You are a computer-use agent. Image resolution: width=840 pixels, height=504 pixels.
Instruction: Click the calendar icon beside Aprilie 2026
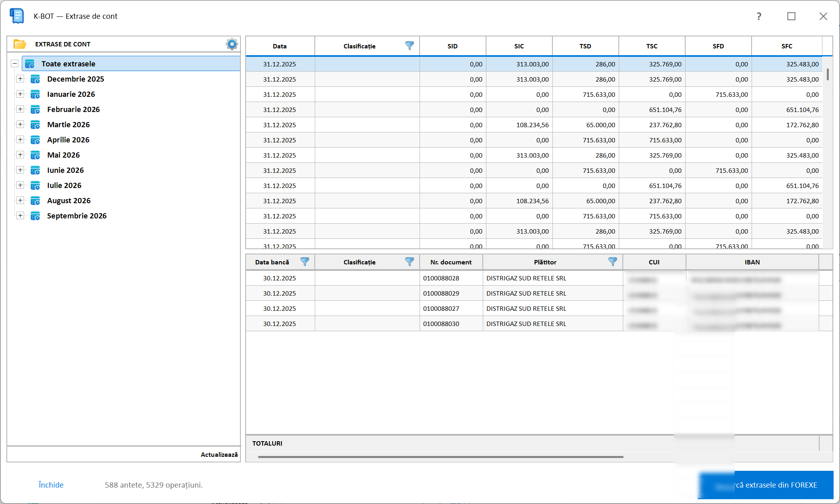coord(36,140)
